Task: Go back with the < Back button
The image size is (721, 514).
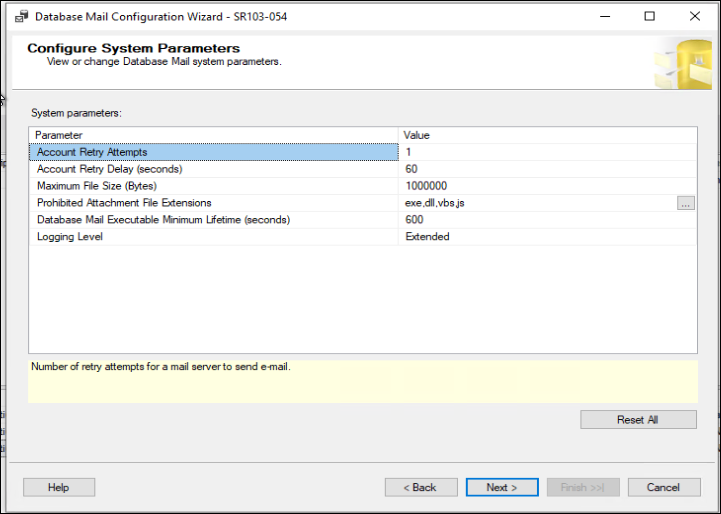Action: pos(421,487)
